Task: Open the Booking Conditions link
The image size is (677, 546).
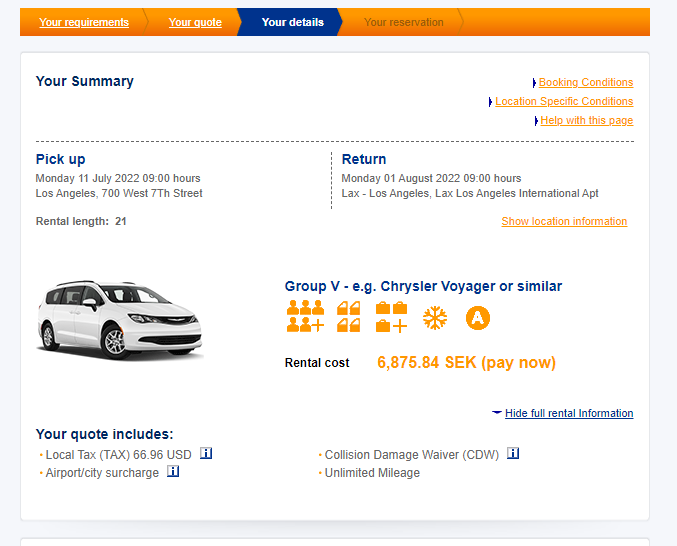Action: (585, 82)
